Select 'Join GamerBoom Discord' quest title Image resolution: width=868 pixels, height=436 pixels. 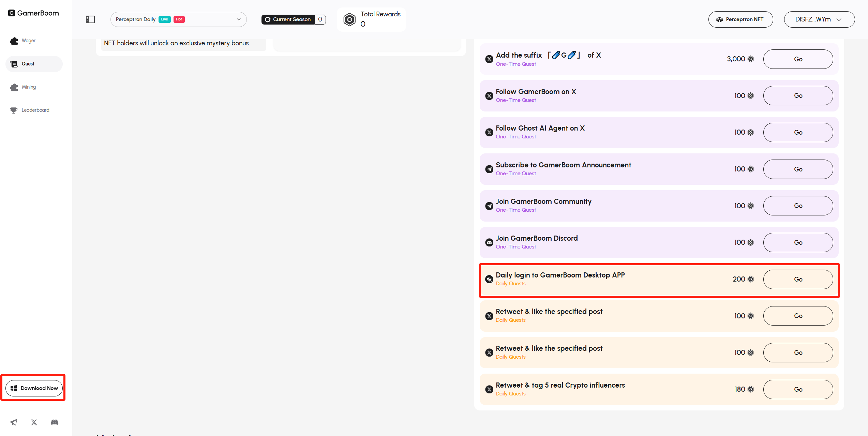[x=537, y=238]
